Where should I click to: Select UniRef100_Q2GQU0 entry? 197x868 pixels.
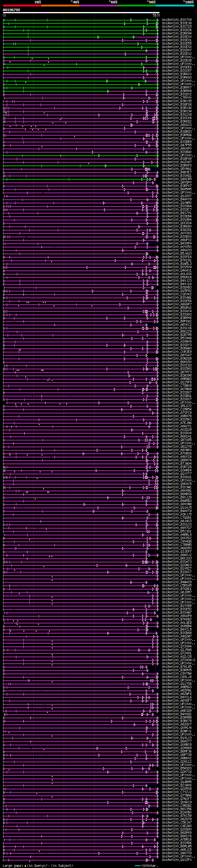coord(177,829)
